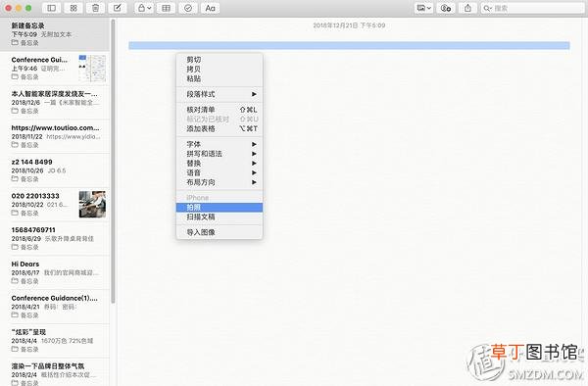This screenshot has width=588, height=386.
Task: Click the notes list scrollbar
Action: 113,161
